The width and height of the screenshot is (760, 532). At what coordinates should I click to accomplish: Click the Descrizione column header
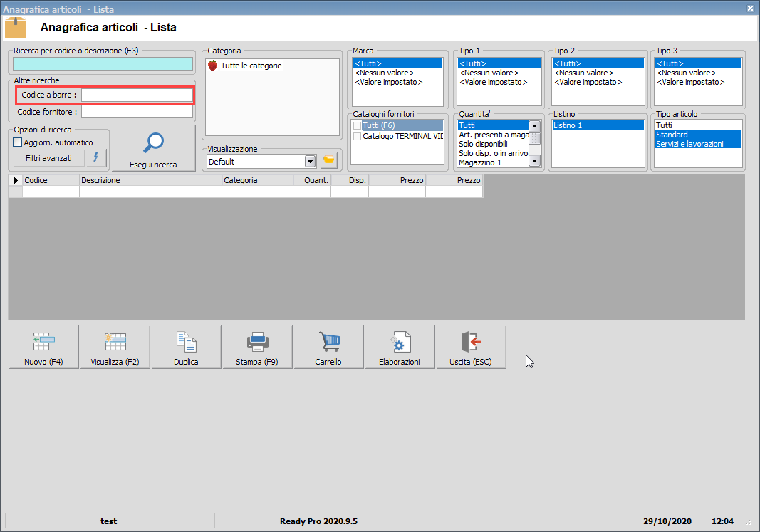pos(150,180)
